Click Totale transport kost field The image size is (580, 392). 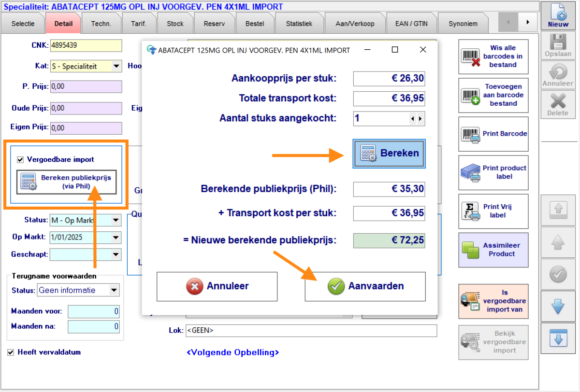389,98
